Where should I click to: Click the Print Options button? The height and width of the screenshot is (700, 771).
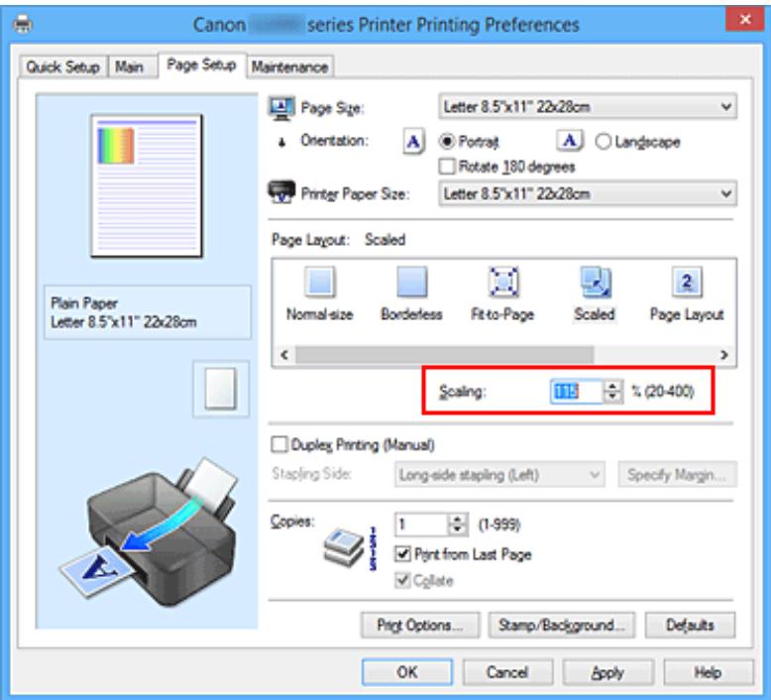coord(420,626)
